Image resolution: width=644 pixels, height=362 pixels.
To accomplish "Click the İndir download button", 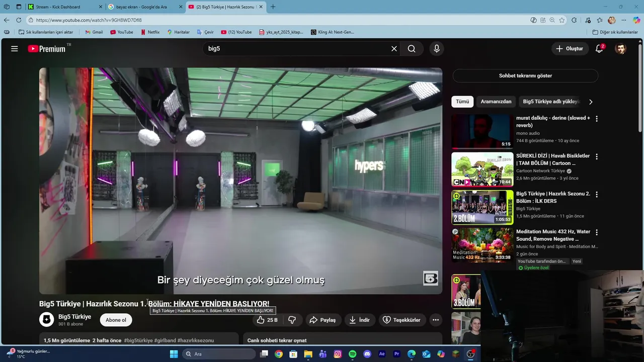I will 359,320.
